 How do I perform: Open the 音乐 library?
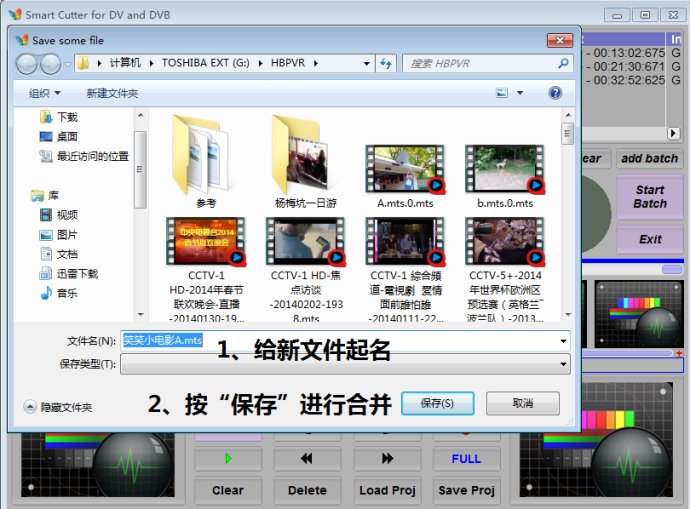(59, 293)
